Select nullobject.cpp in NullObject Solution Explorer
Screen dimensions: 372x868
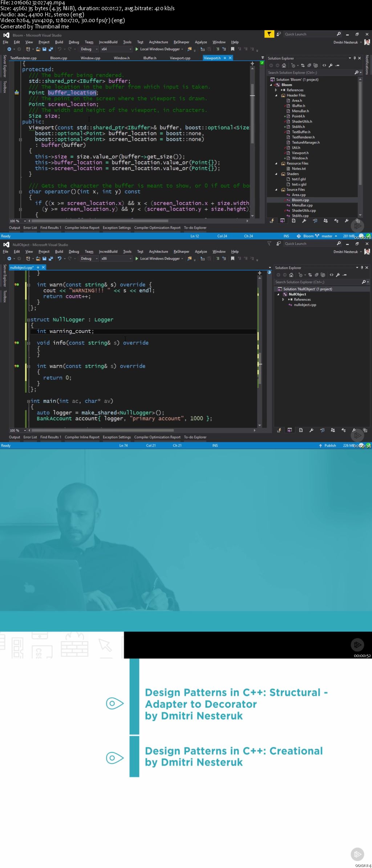tap(305, 305)
